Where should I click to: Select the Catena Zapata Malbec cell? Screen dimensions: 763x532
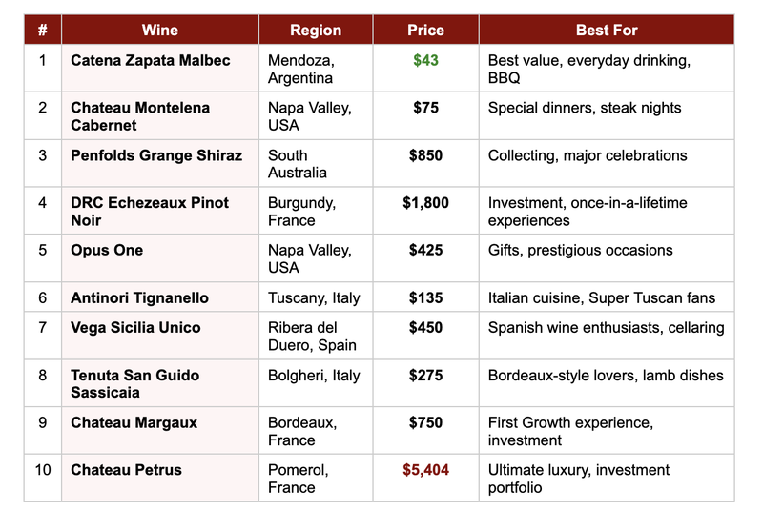[x=151, y=61]
